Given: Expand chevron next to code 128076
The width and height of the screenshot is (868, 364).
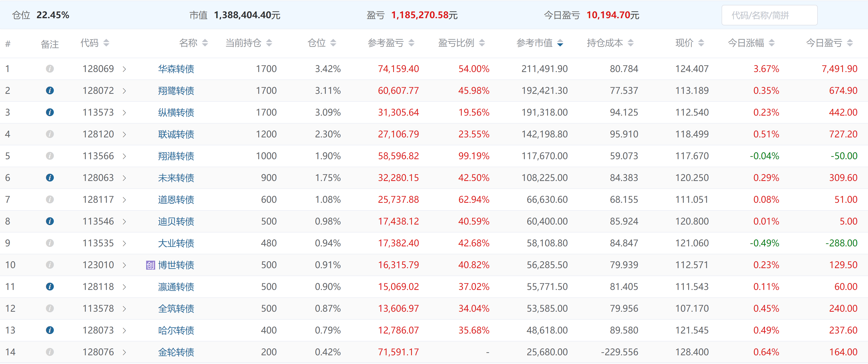Looking at the screenshot, I should pos(124,352).
